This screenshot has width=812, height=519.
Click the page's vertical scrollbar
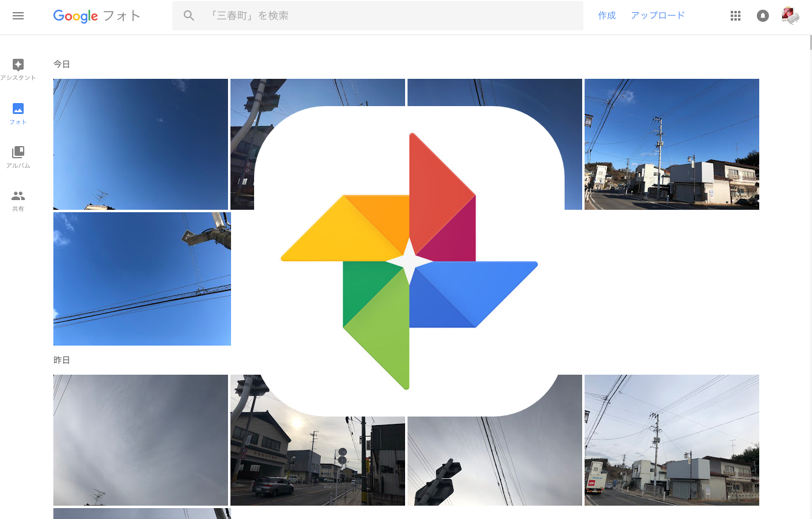click(810, 42)
